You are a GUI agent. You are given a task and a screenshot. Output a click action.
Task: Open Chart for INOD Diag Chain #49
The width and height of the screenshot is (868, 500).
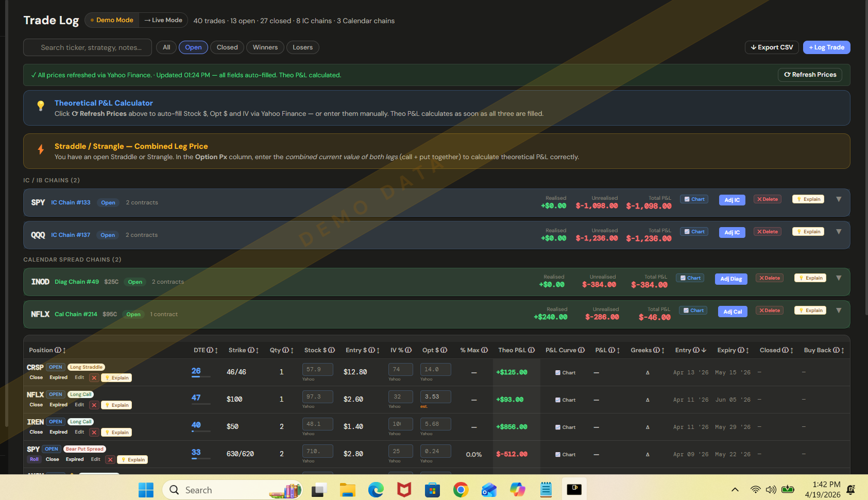(x=690, y=278)
